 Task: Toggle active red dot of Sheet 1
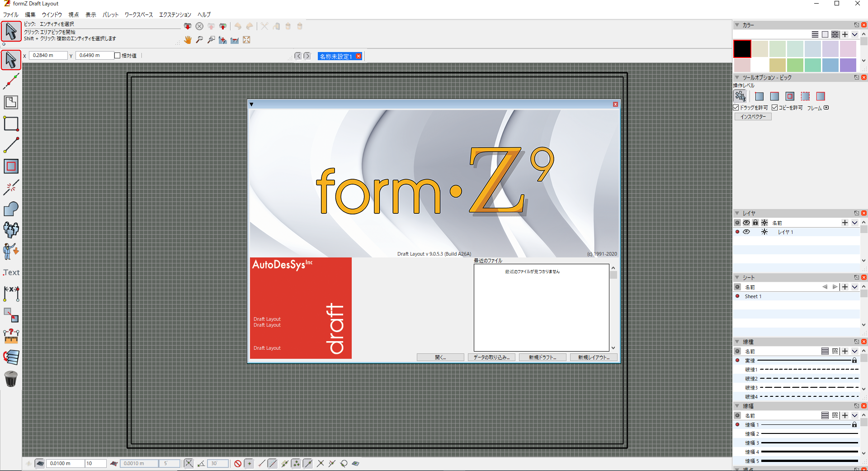737,296
